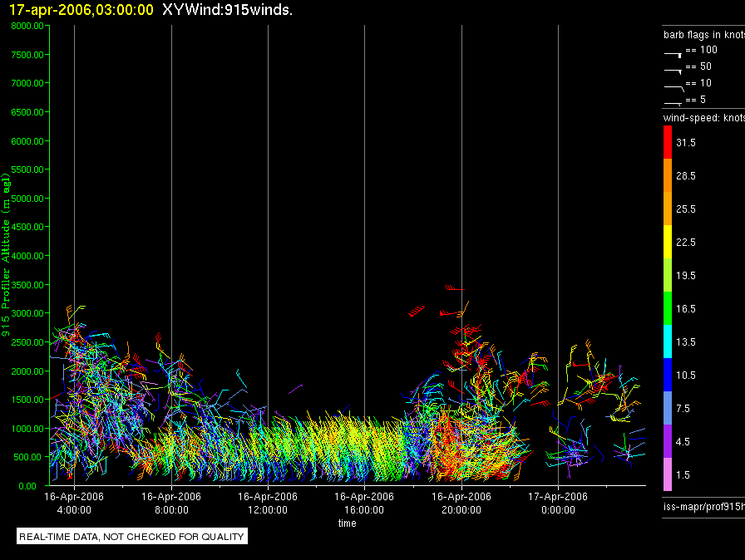Screen dimensions: 745x560
Task: Select the light blue 7.5 knots color band
Action: tap(668, 408)
